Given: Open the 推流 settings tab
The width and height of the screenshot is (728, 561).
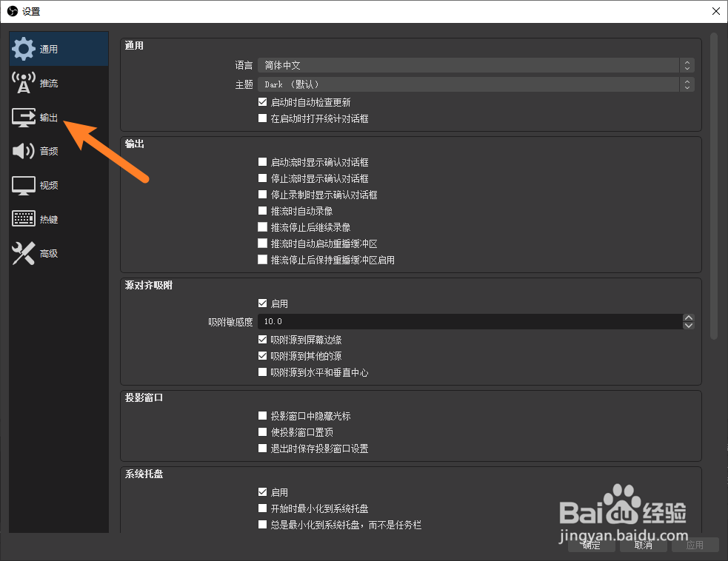Looking at the screenshot, I should tap(59, 83).
